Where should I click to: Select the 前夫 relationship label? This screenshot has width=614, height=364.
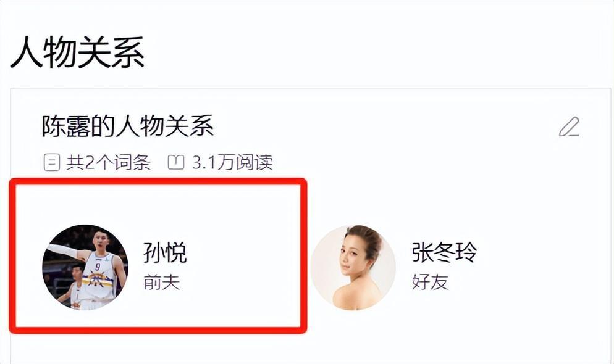click(x=161, y=282)
